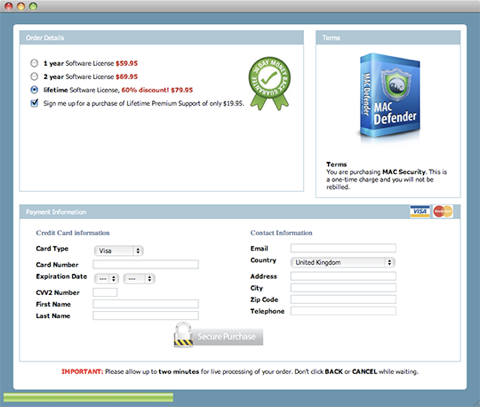Click the padlock icon beside Secure Purchase

183,334
